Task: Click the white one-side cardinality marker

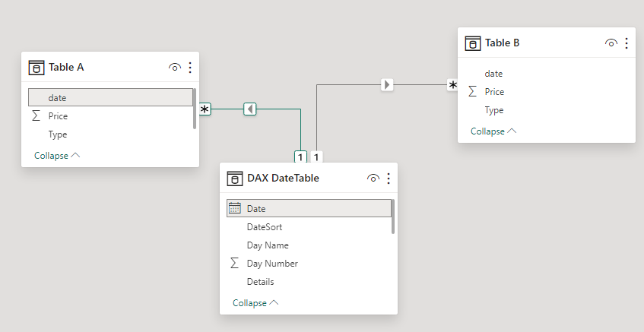Action: (316, 157)
